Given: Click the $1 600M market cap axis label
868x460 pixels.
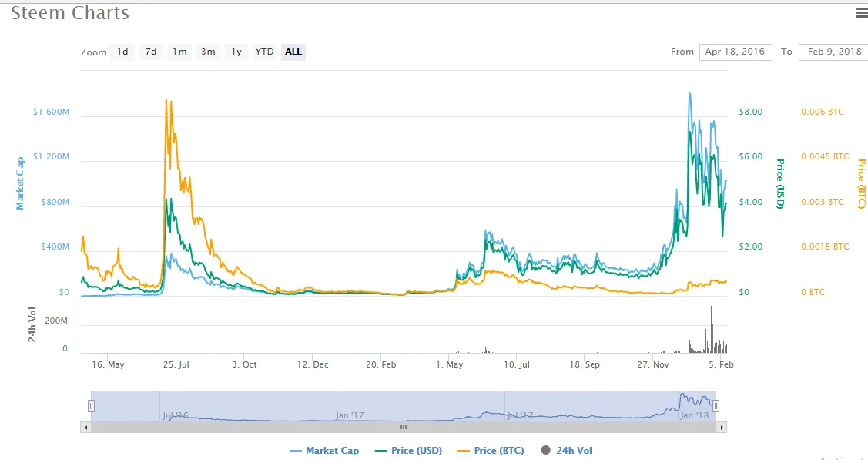Looking at the screenshot, I should tap(51, 112).
